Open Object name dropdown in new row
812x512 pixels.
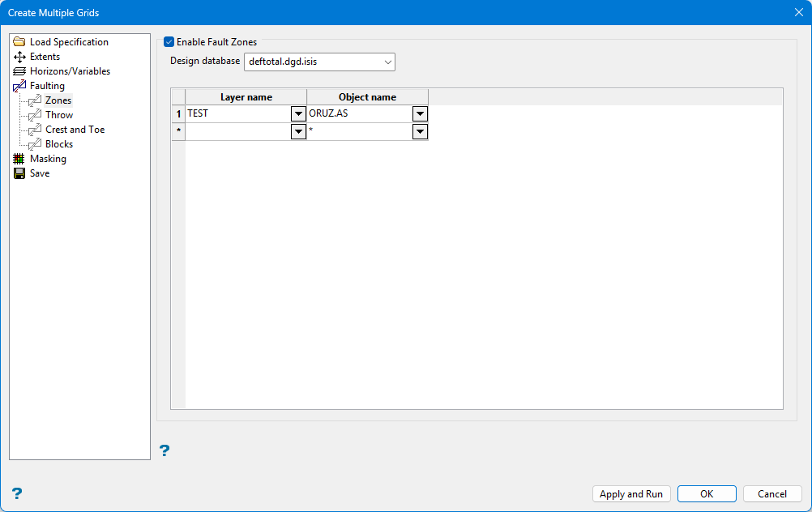[420, 131]
